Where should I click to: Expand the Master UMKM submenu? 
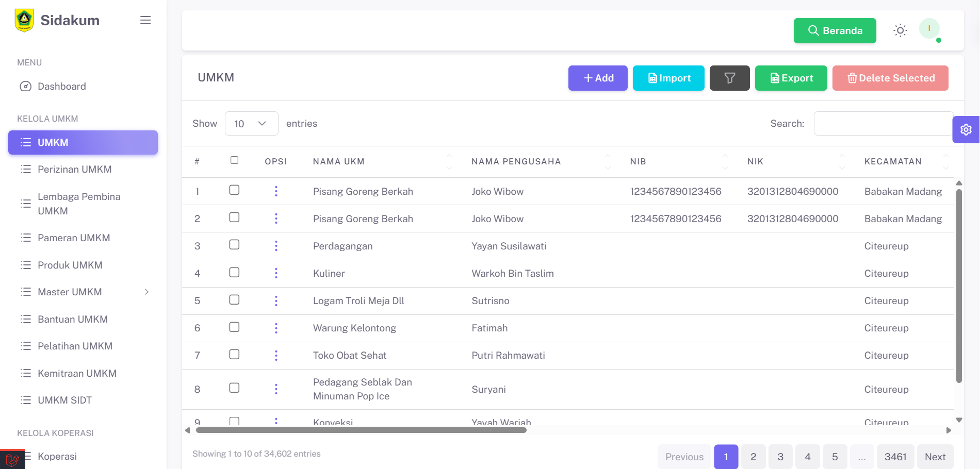pos(83,292)
